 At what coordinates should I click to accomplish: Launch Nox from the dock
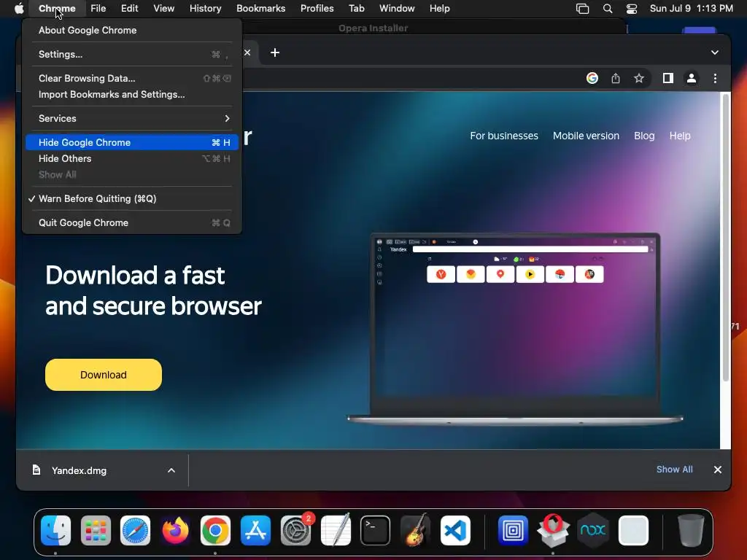593,530
